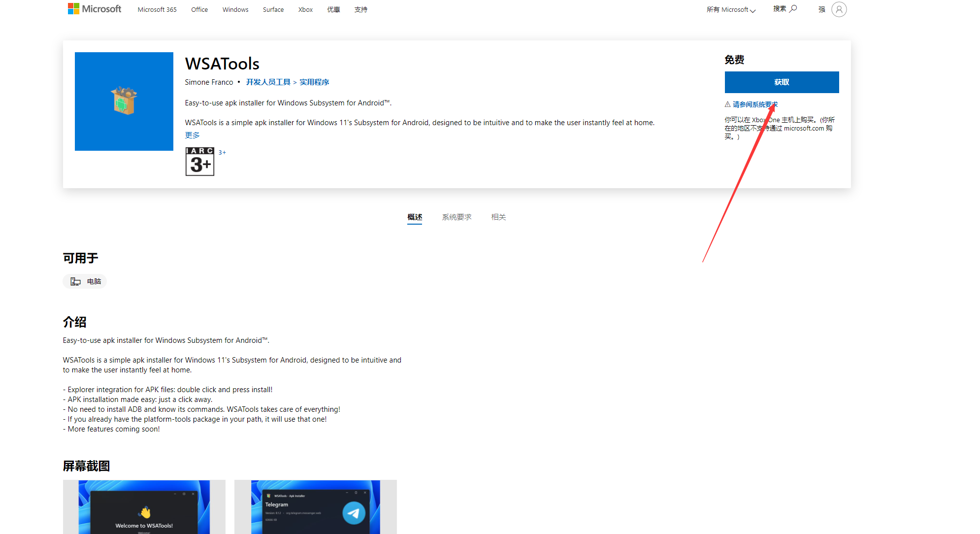Switch to the 相关 tab
Screen dimensions: 980x534
tap(498, 217)
